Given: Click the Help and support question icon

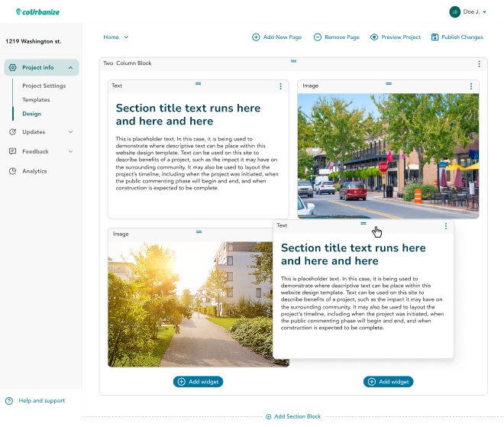Looking at the screenshot, I should (x=9, y=400).
